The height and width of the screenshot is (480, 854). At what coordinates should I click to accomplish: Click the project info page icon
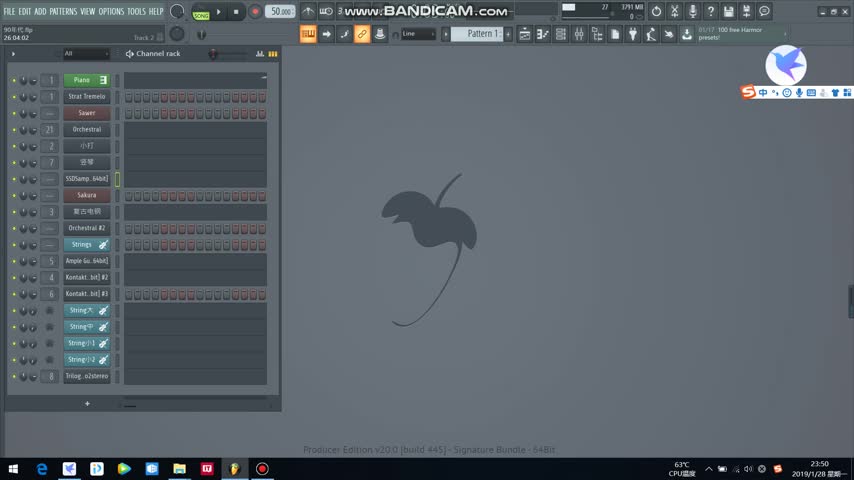[x=615, y=34]
